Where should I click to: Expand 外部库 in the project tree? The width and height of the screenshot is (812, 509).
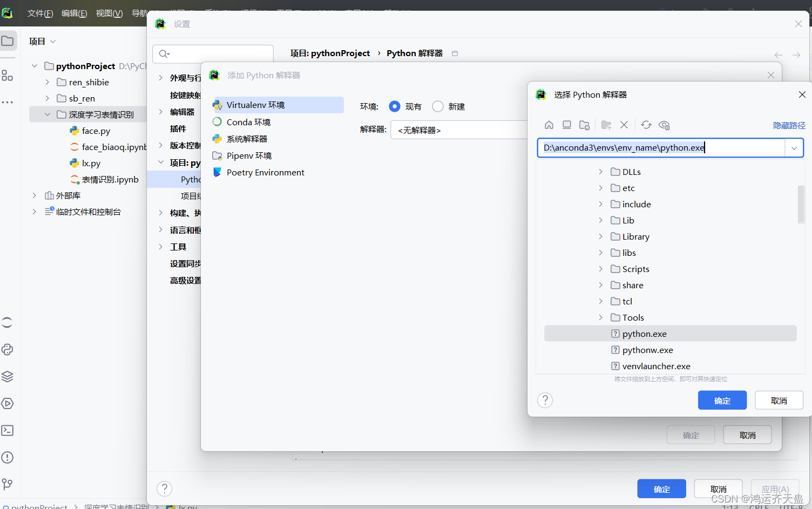point(34,195)
